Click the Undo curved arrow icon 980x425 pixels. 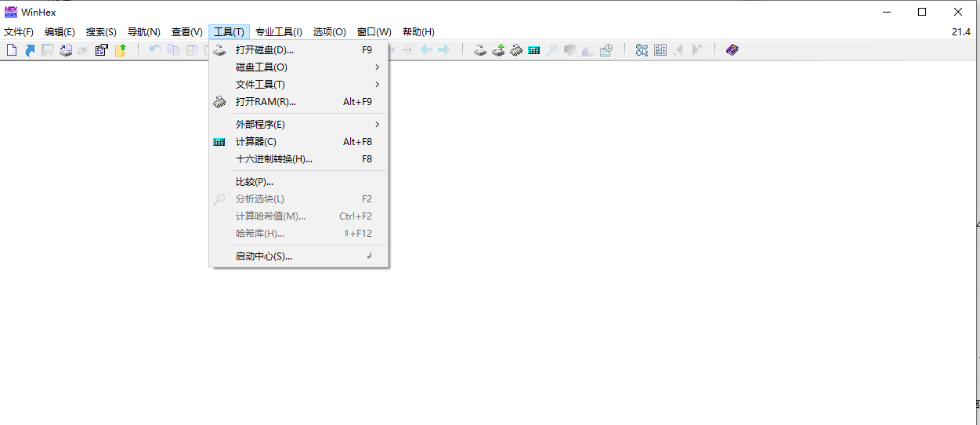(155, 50)
